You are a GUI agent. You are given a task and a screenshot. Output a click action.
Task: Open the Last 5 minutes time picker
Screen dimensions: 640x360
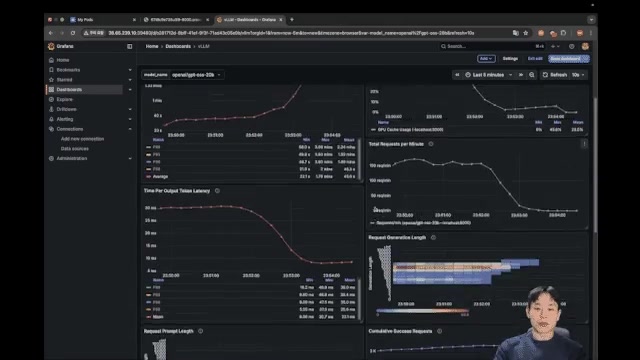(x=489, y=75)
